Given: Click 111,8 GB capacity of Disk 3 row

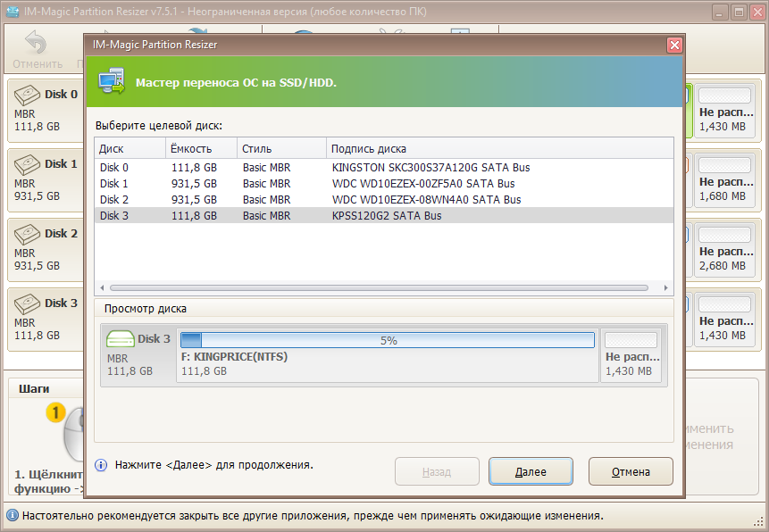Looking at the screenshot, I should (x=194, y=216).
